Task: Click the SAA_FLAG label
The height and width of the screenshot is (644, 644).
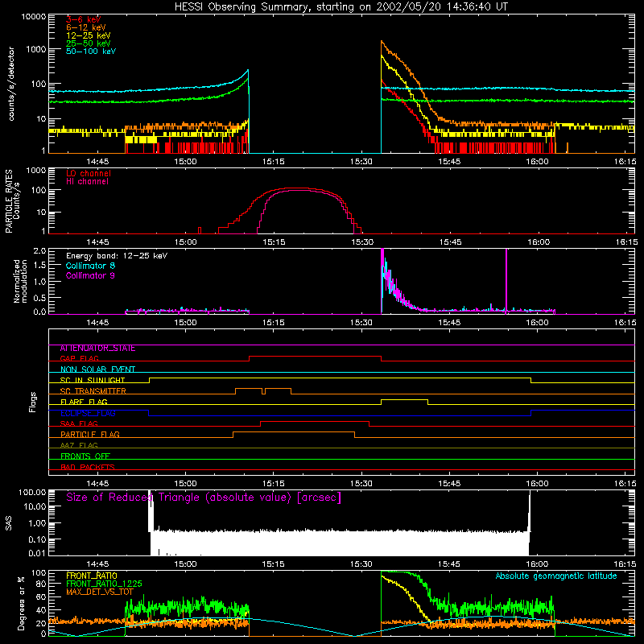Action: (79, 424)
